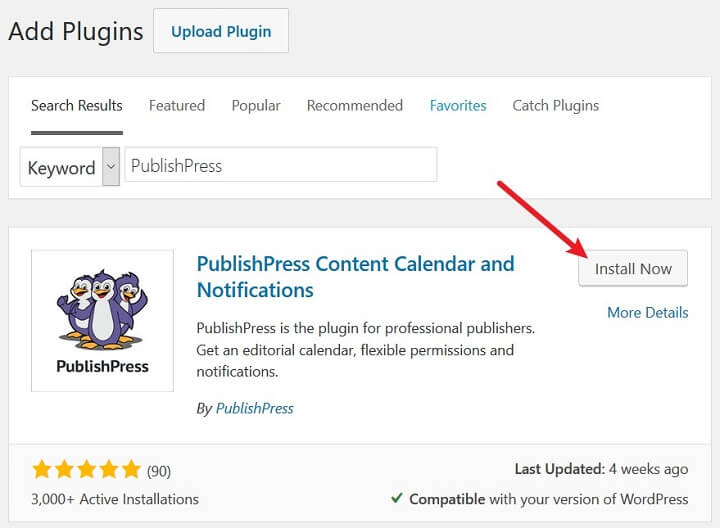Open PublishPress Content Calendar and Notifications title link
This screenshot has width=720, height=528.
point(355,277)
